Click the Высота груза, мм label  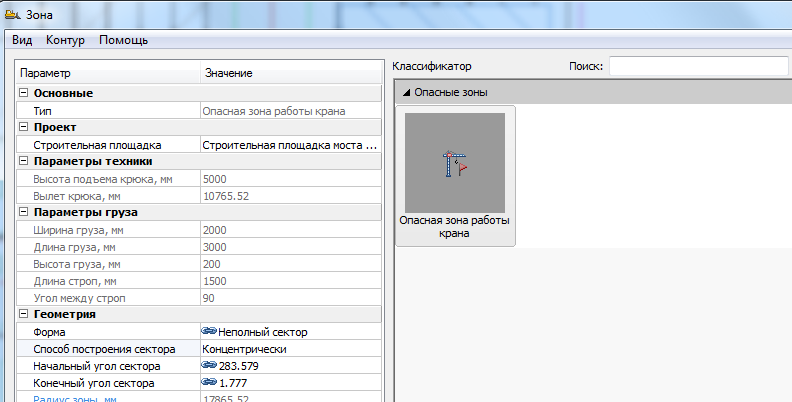click(x=77, y=264)
